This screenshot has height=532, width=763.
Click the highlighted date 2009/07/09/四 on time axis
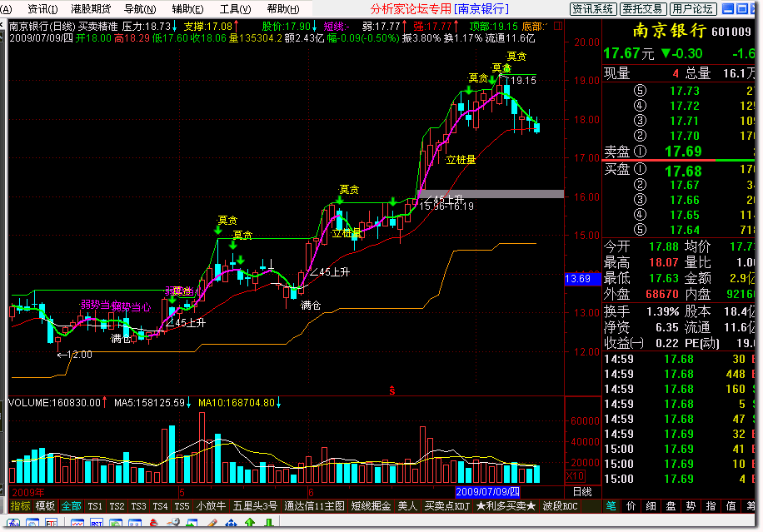[x=487, y=492]
